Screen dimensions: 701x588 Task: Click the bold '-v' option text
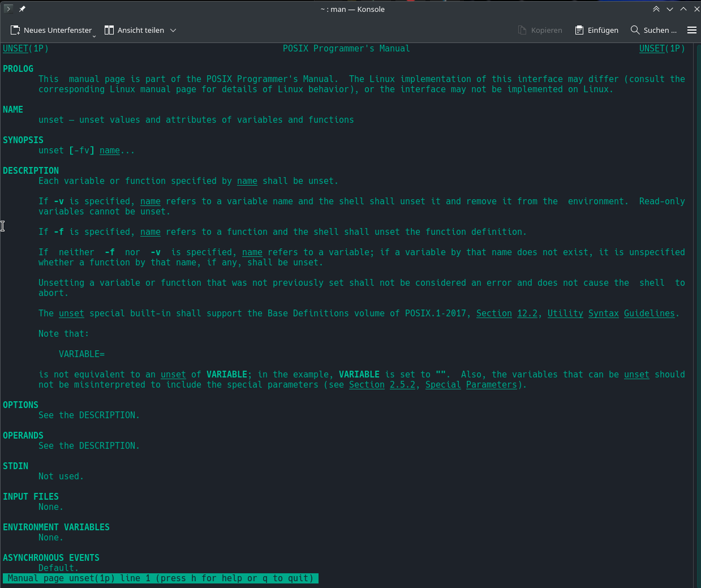59,201
